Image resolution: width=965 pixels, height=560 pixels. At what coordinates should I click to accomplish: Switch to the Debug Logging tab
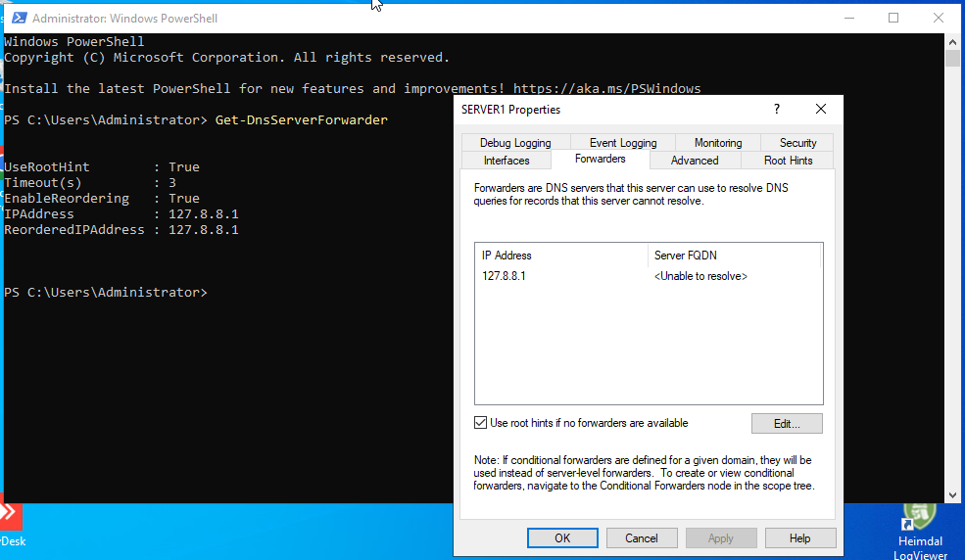[x=515, y=143]
